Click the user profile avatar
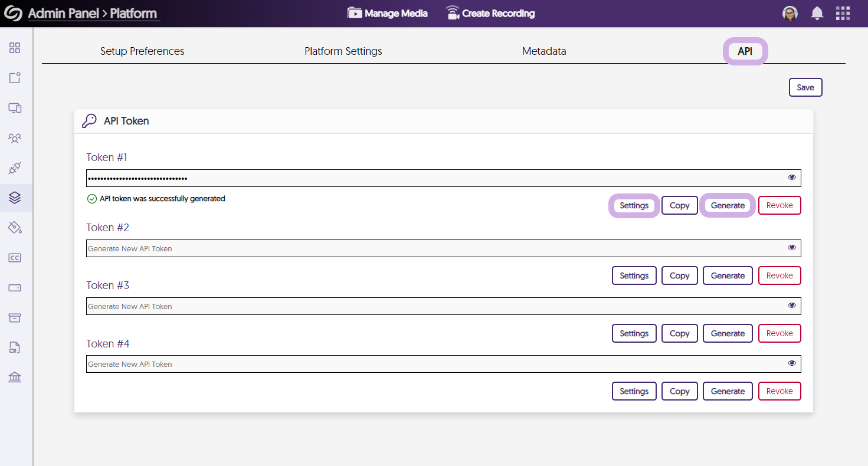 [x=790, y=14]
